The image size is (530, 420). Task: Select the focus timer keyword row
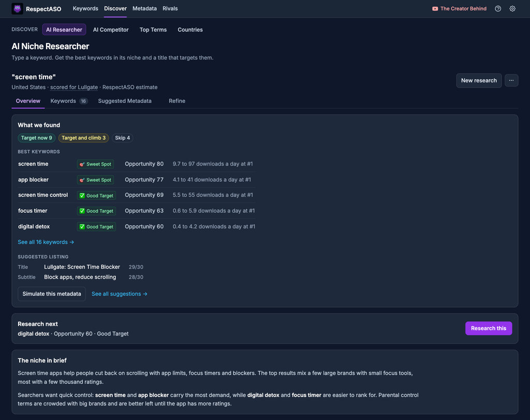pos(137,211)
